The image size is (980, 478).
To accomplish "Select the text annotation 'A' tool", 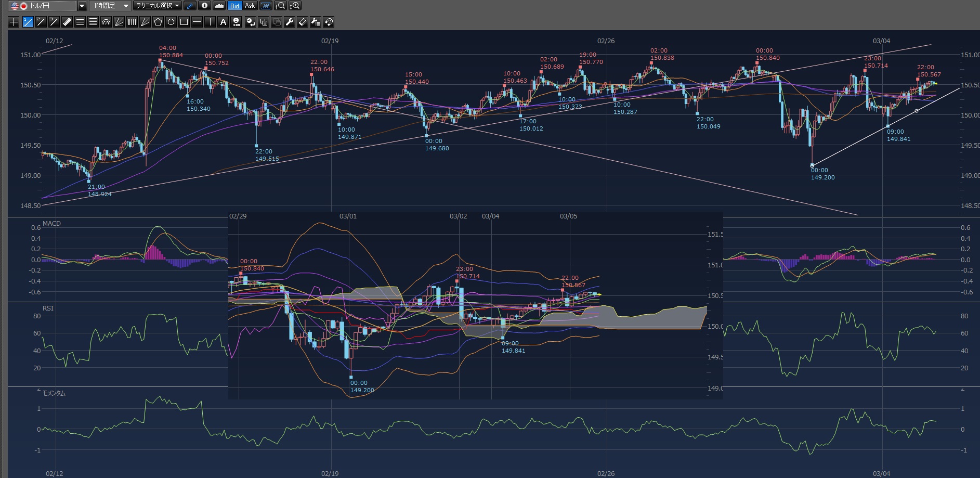I will click(223, 22).
